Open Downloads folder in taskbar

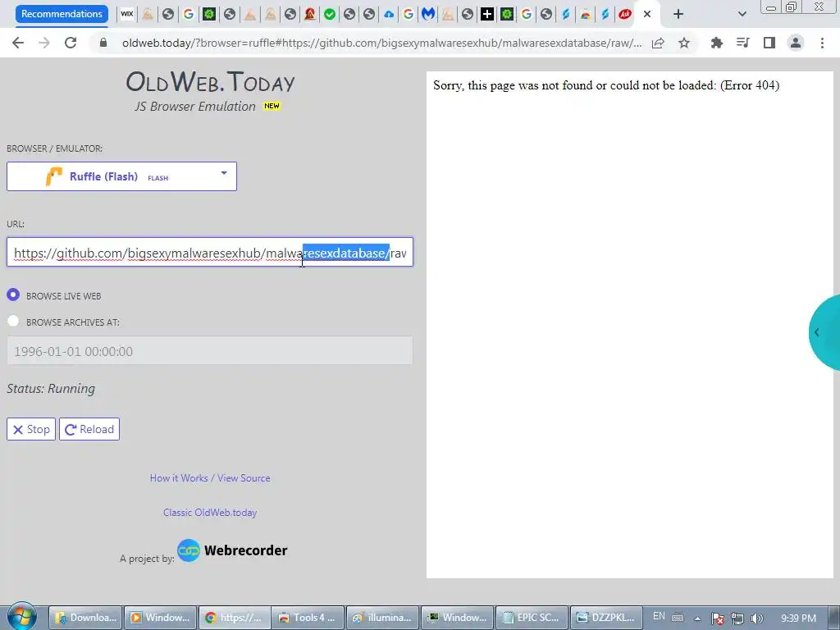[85, 618]
